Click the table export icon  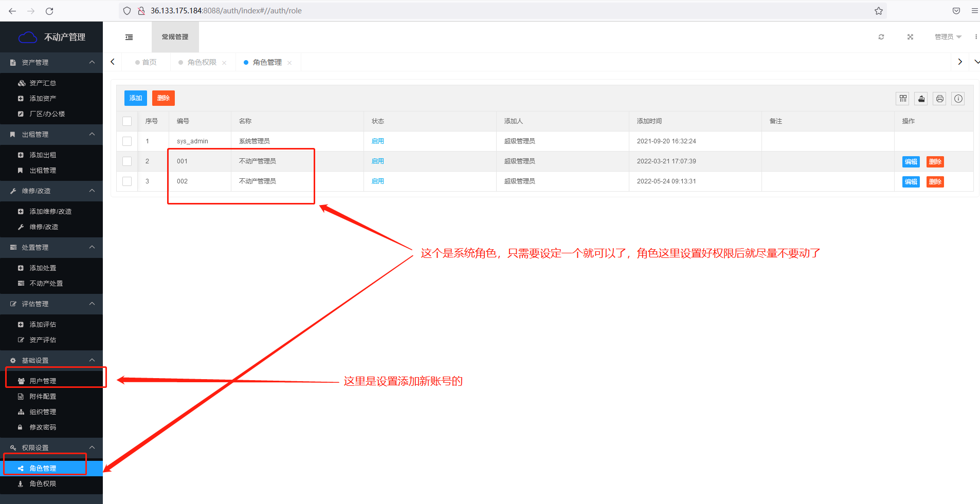921,99
